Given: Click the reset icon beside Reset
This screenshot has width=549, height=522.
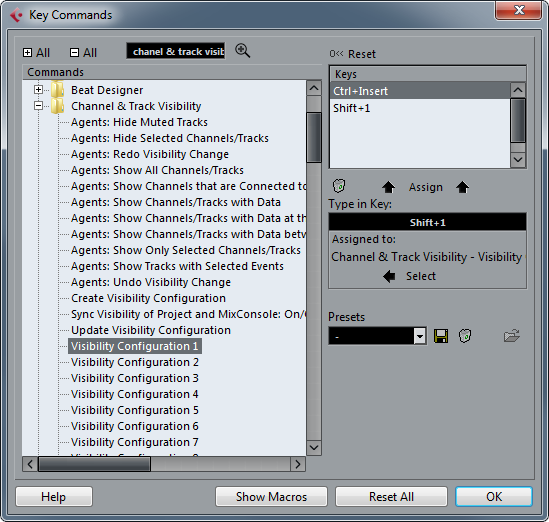Looking at the screenshot, I should coord(336,54).
